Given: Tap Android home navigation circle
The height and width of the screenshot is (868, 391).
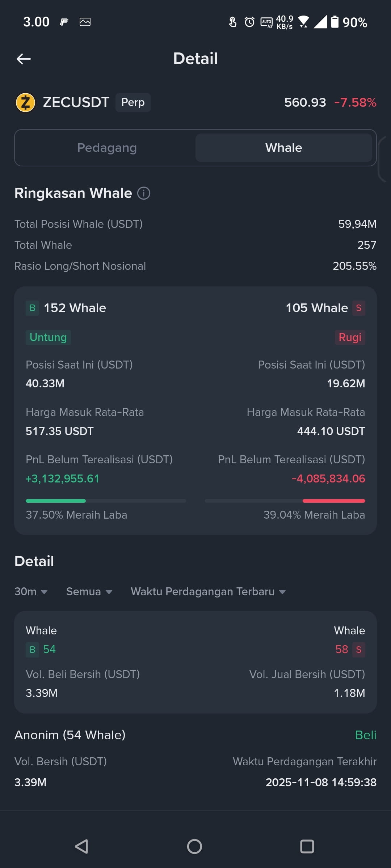Looking at the screenshot, I should (194, 846).
